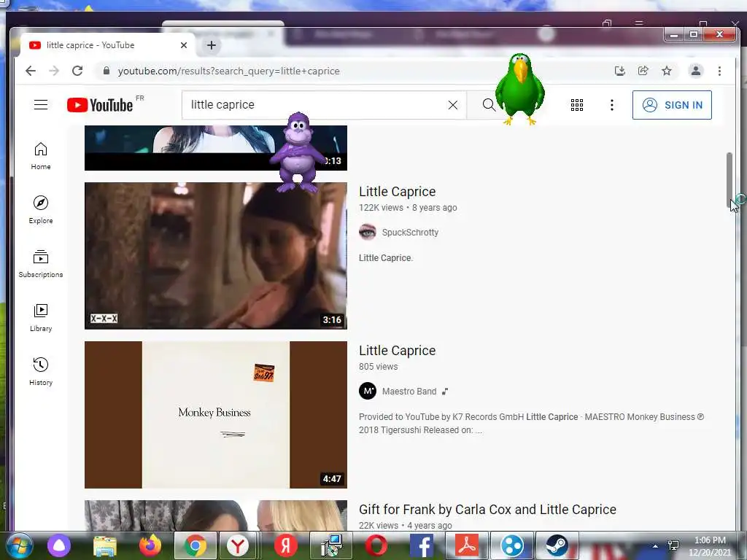Open a new browser tab
The height and width of the screenshot is (560, 747).
212,45
